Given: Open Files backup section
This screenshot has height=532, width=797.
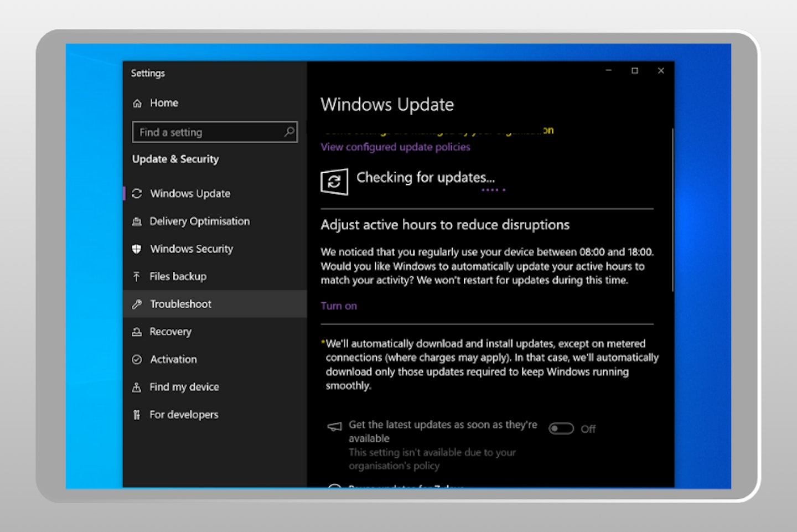Looking at the screenshot, I should pyautogui.click(x=215, y=276).
